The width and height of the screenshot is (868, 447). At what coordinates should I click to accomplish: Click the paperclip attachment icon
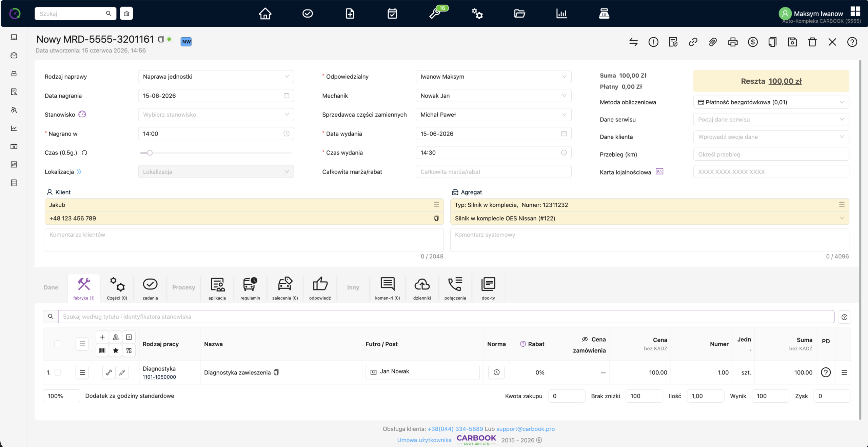coord(713,42)
